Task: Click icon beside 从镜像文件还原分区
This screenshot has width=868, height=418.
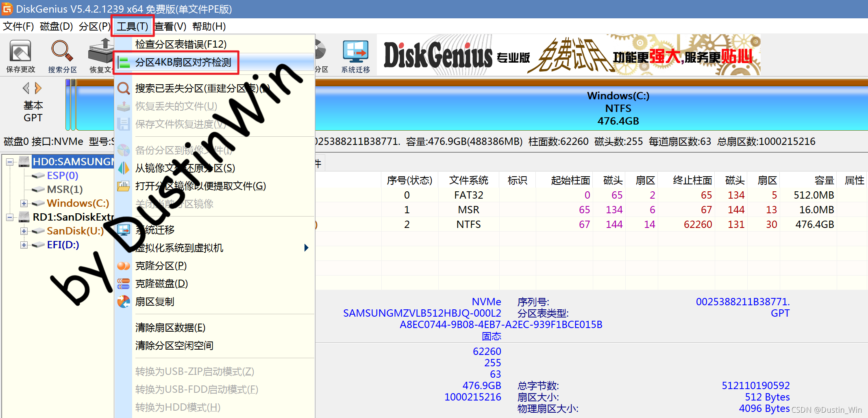Action: [124, 168]
